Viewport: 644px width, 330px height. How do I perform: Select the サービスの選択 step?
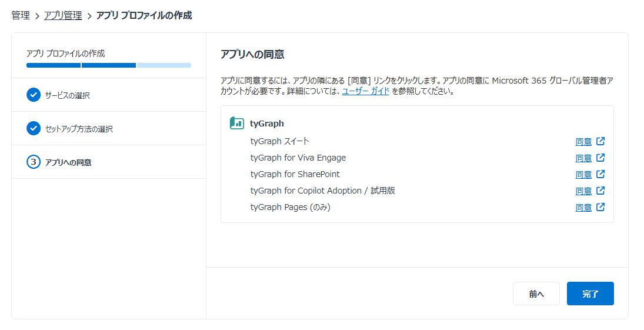coord(109,95)
